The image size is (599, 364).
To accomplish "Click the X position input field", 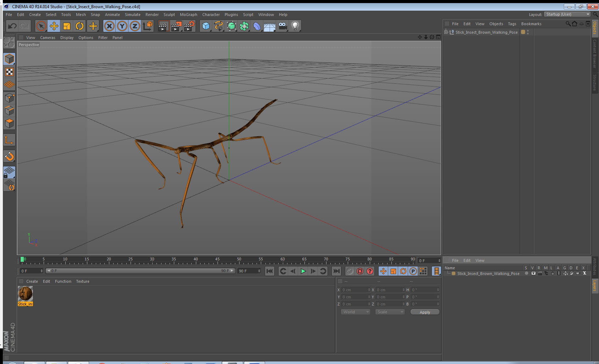I will 356,290.
